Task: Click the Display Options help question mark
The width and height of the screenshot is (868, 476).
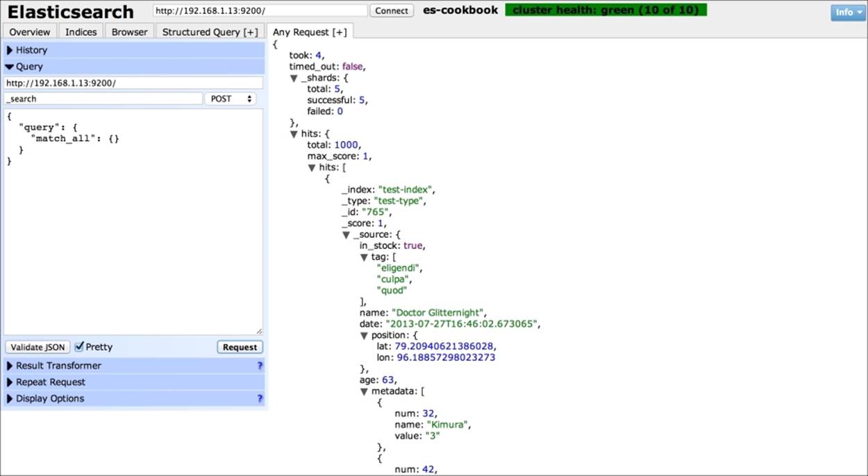Action: pos(260,399)
